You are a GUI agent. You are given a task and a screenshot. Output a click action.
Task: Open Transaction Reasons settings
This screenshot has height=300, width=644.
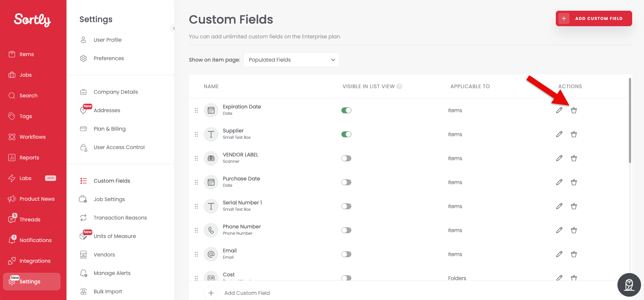click(113, 218)
